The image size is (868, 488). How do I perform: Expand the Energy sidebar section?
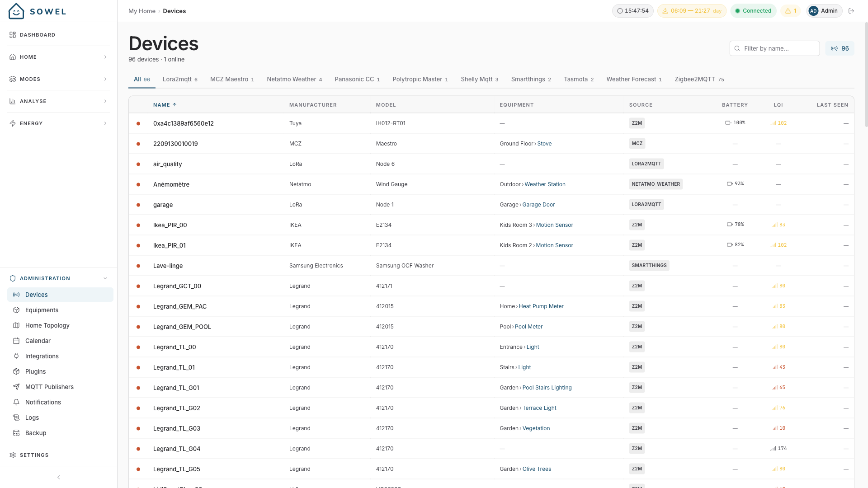(58, 123)
